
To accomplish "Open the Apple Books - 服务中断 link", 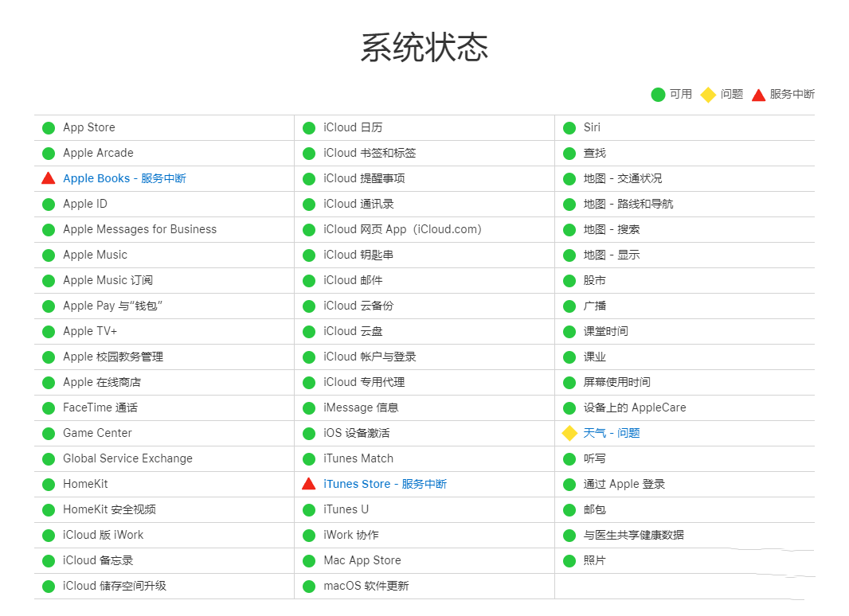I will point(123,178).
